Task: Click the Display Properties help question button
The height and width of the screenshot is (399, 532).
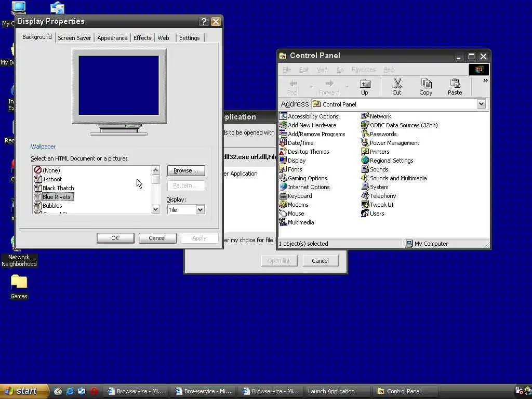Action: [x=204, y=22]
